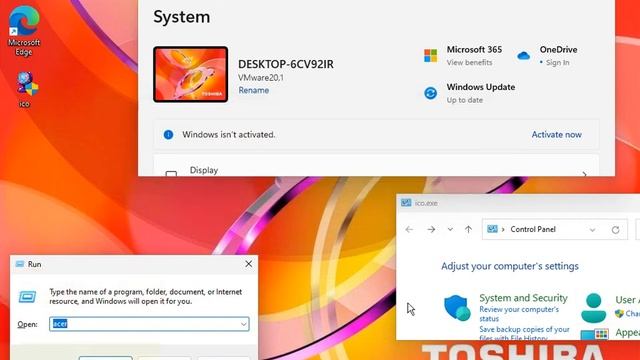The image size is (640, 360).
Task: Click the System and Security shield icon
Action: (x=457, y=307)
